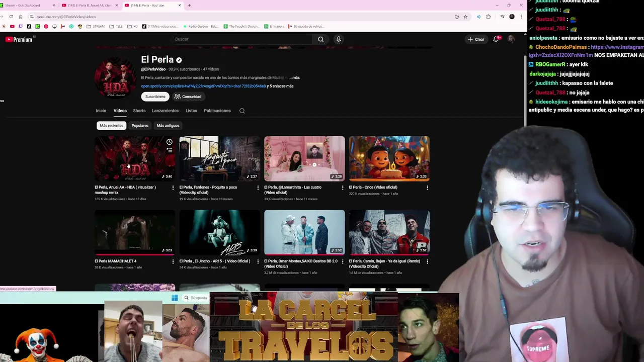Screen dimensions: 644x362
Task: Add HDA video to queue icon
Action: click(x=170, y=150)
